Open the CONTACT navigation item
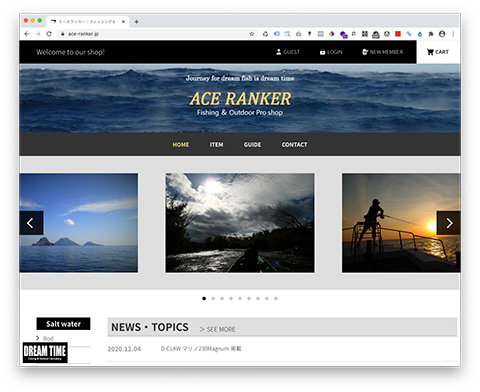Screen dimensions: 480x392 (x=294, y=144)
